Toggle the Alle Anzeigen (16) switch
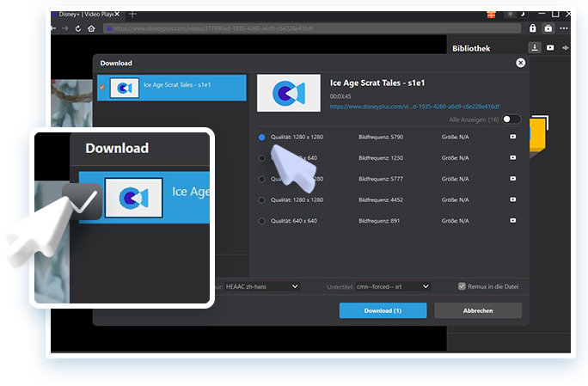 coord(511,119)
